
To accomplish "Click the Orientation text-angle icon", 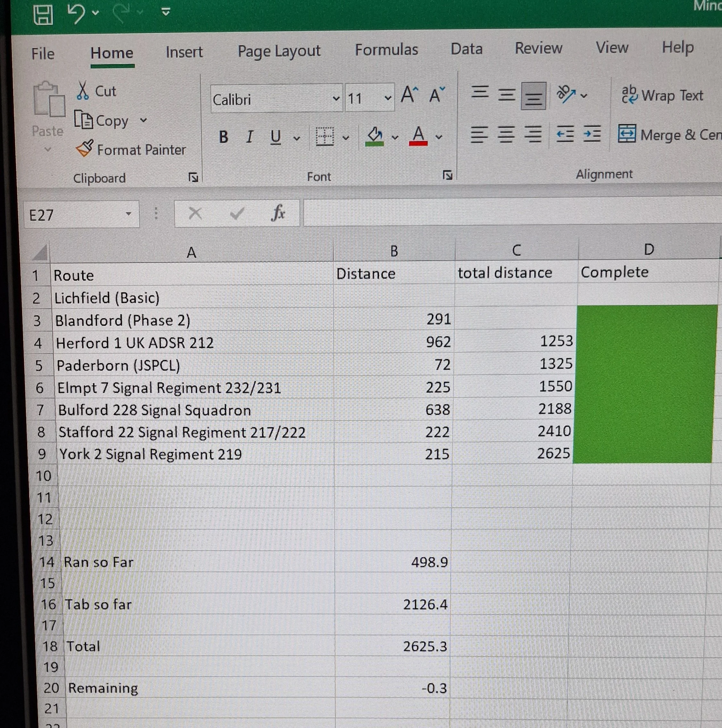I will 566,94.
